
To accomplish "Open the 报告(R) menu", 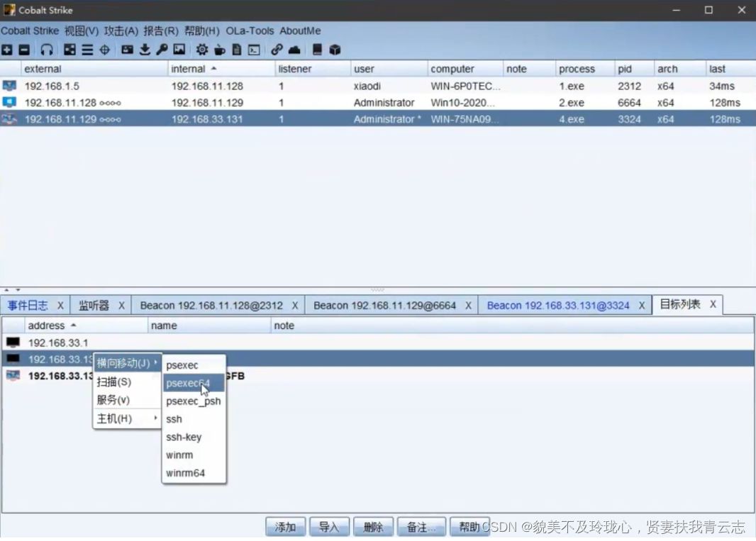I will pos(161,31).
